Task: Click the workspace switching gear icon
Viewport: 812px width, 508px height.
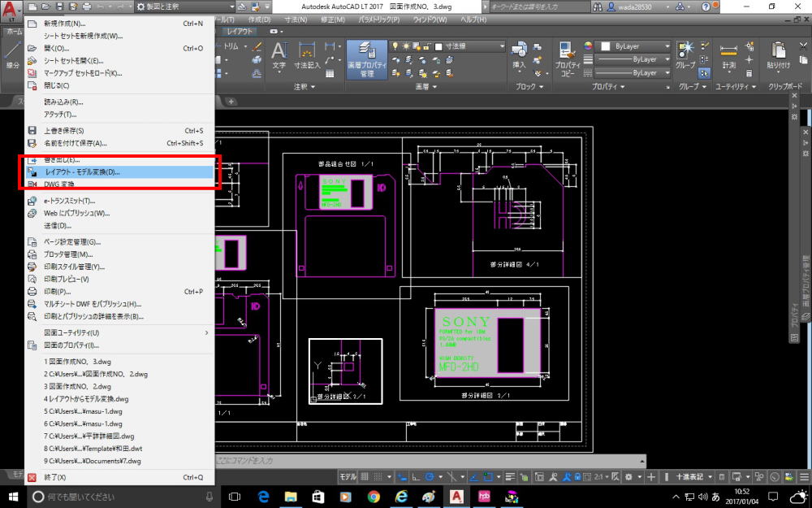Action: (628, 477)
